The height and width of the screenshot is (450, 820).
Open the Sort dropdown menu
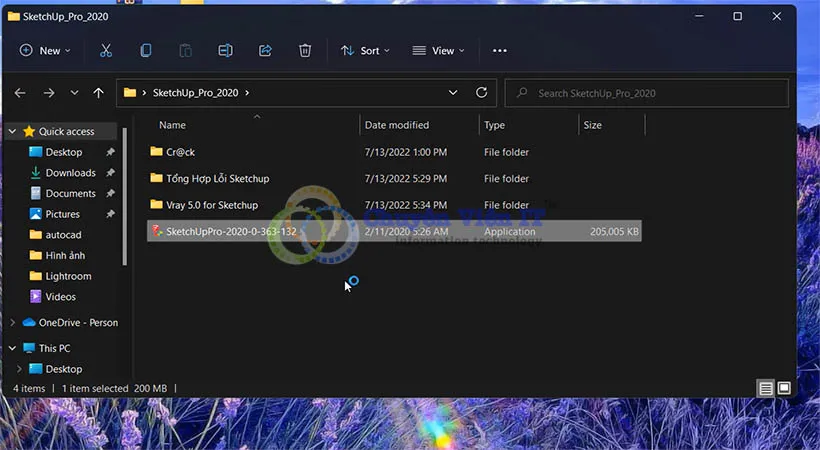tap(365, 50)
